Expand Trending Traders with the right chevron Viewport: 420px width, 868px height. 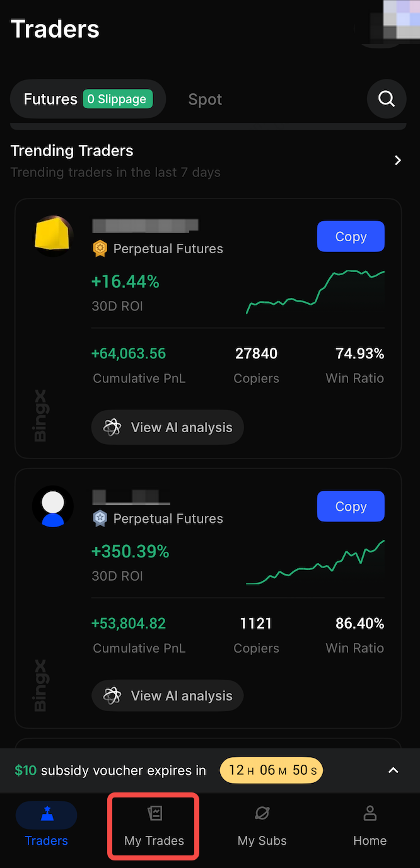tap(398, 160)
